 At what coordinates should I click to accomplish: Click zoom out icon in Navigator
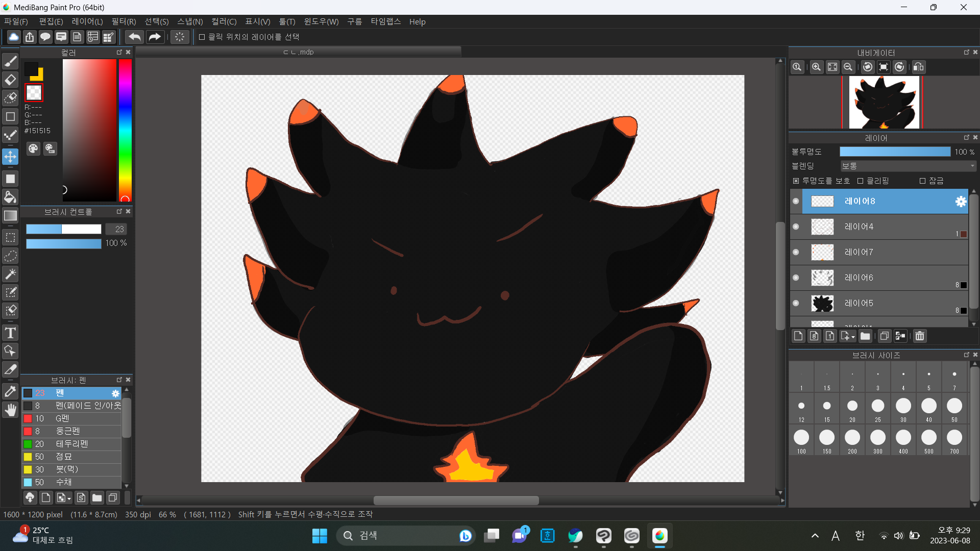[848, 67]
